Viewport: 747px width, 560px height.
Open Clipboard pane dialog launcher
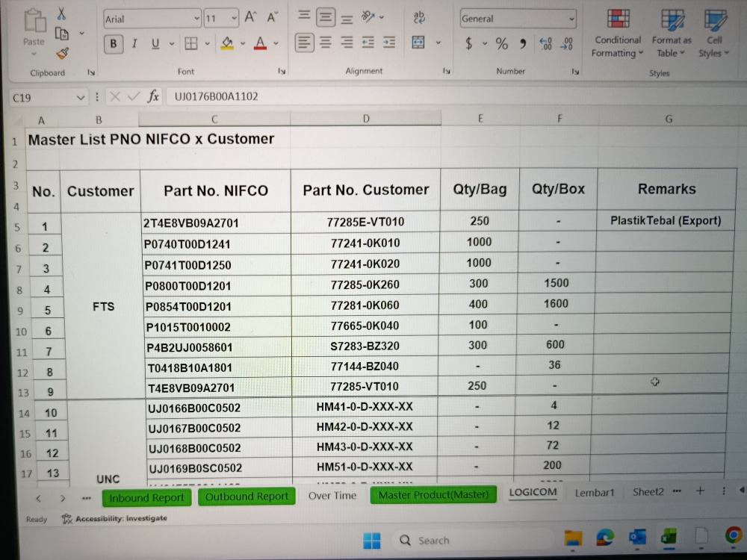coord(91,72)
